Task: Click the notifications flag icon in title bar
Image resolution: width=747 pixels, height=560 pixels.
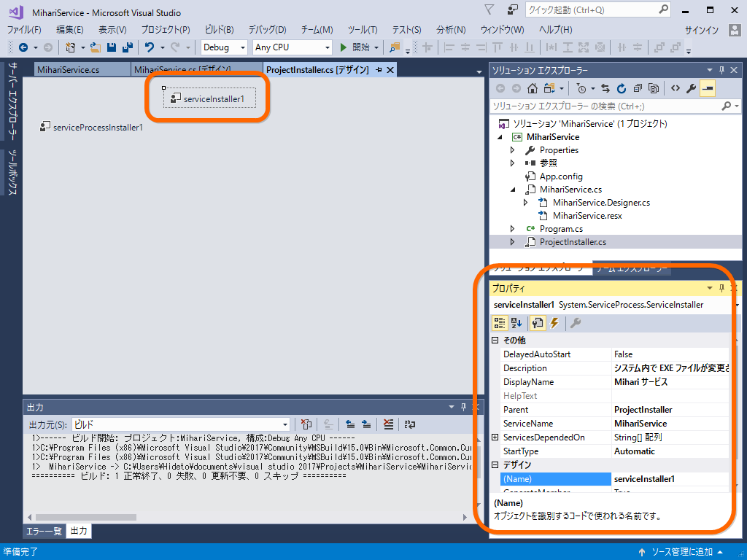Action: coord(489,9)
